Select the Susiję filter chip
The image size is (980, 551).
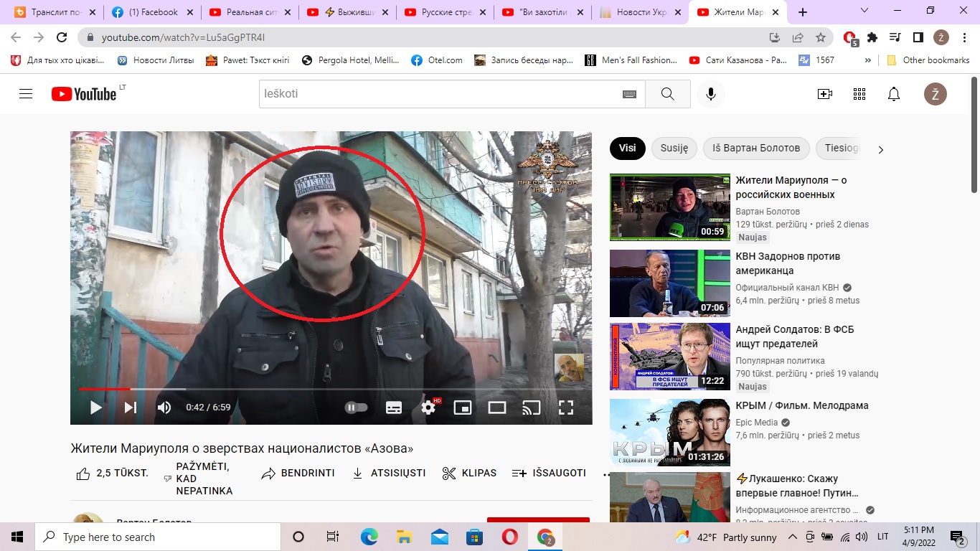coord(674,149)
